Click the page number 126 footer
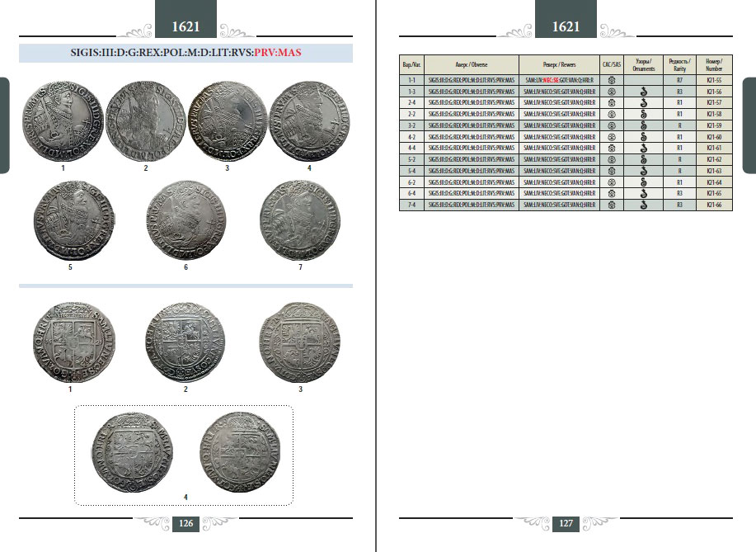Screen dimensions: 756x552 (x=186, y=522)
